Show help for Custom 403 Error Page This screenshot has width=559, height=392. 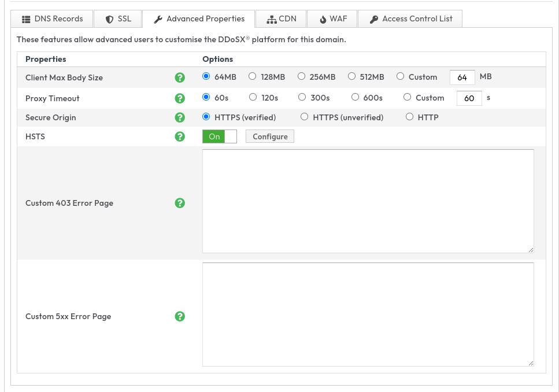pos(180,203)
